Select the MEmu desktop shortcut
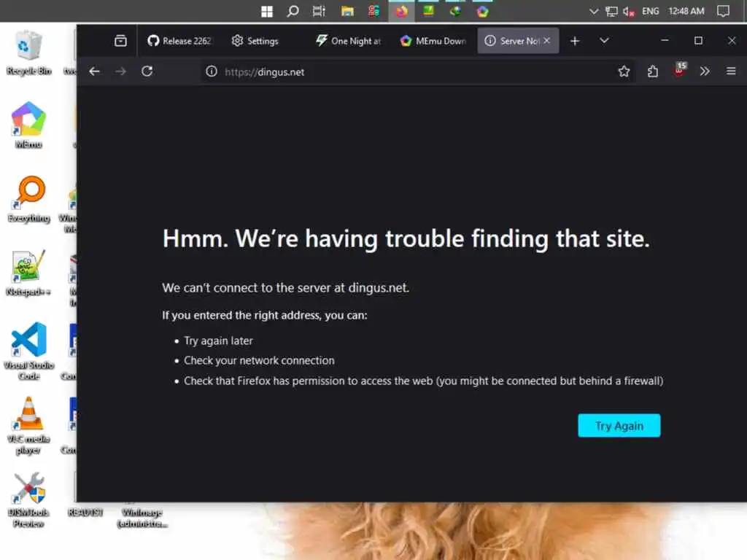 pyautogui.click(x=28, y=125)
